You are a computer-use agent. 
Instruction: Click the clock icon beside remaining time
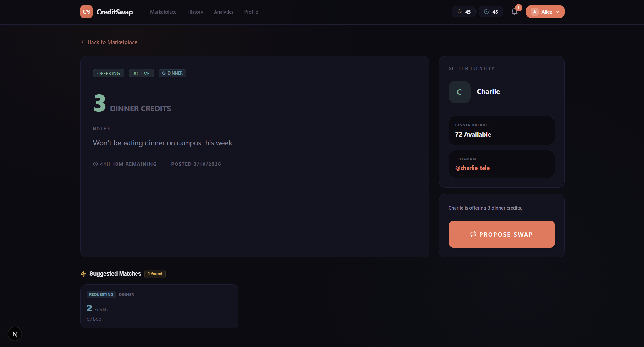coord(95,164)
